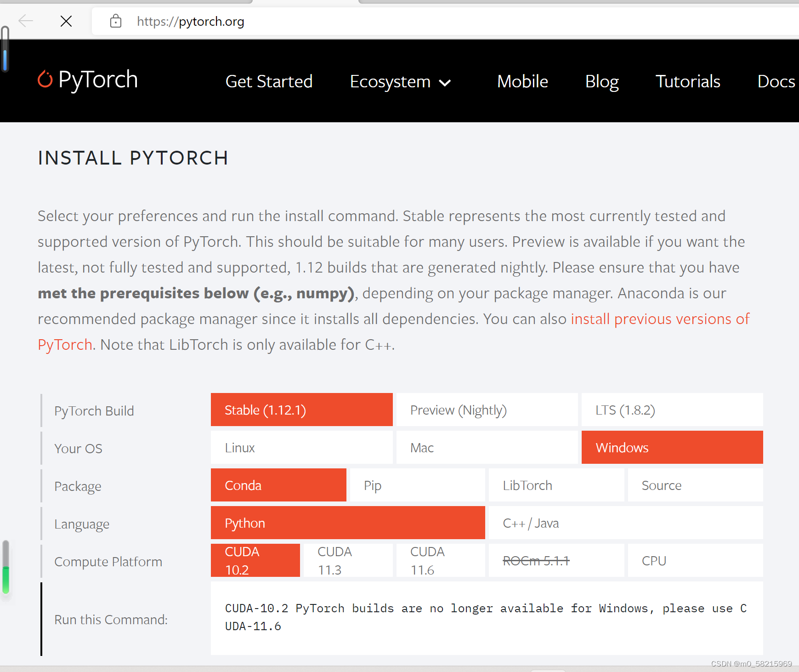This screenshot has width=799, height=672.
Task: Choose Windows as your OS
Action: tap(672, 447)
